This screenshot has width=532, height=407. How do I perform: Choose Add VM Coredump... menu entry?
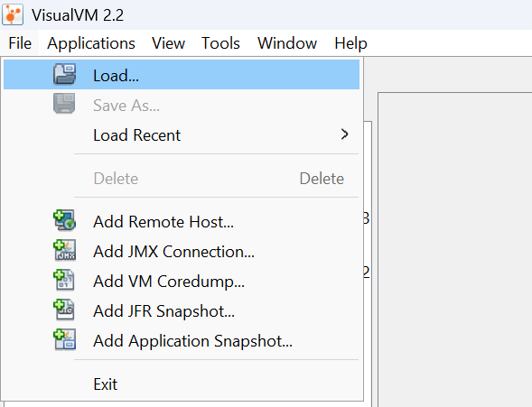click(x=182, y=282)
